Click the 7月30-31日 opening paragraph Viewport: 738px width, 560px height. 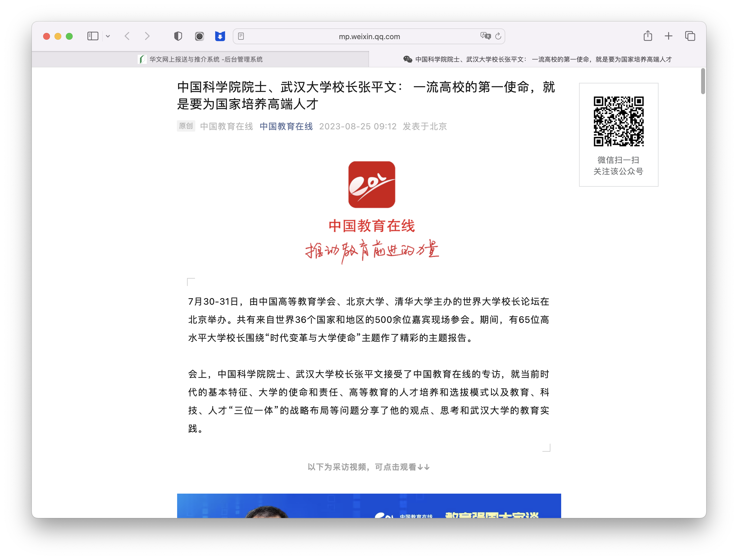(369, 319)
